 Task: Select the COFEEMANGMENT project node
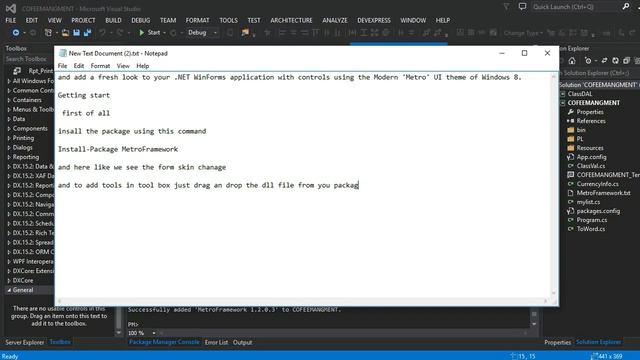coord(593,103)
